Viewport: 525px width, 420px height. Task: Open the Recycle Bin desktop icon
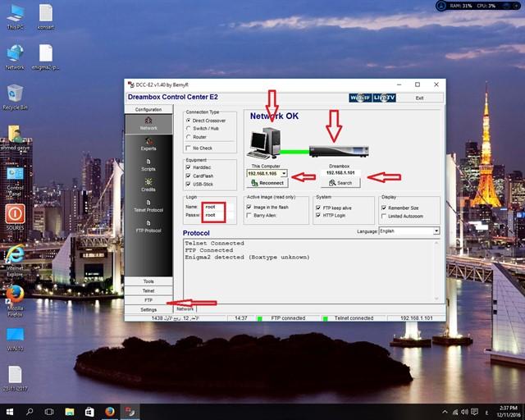(15, 97)
